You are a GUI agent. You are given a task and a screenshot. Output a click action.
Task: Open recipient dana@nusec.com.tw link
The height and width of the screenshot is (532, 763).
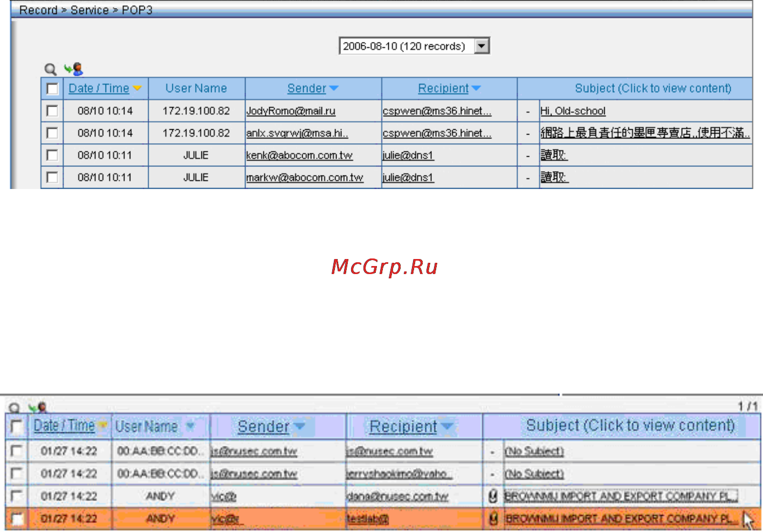click(x=397, y=496)
